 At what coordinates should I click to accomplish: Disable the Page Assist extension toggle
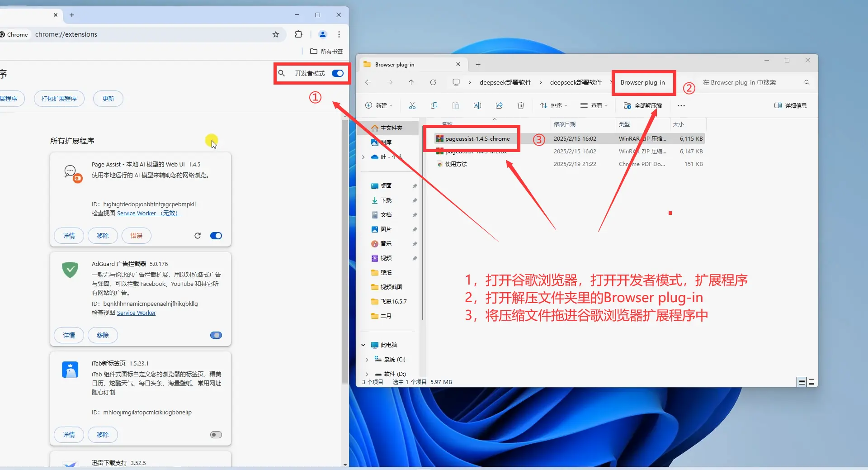tap(216, 236)
